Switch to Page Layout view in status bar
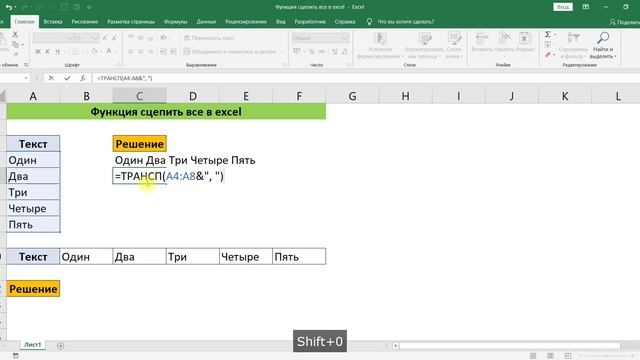This screenshot has width=640, height=360. 550,356
